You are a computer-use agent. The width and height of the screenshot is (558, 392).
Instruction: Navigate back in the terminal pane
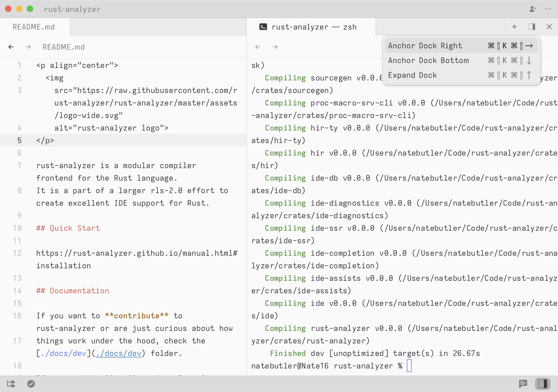click(x=258, y=47)
